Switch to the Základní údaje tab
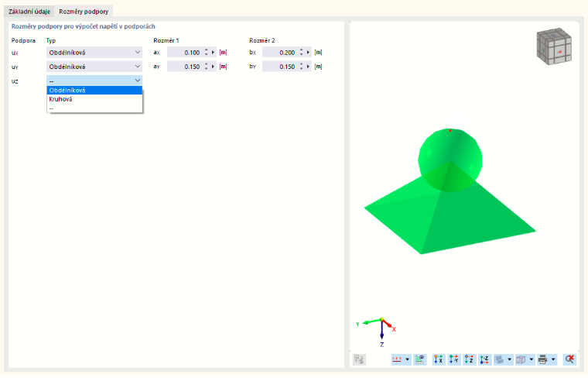The image size is (588, 378). tap(29, 12)
